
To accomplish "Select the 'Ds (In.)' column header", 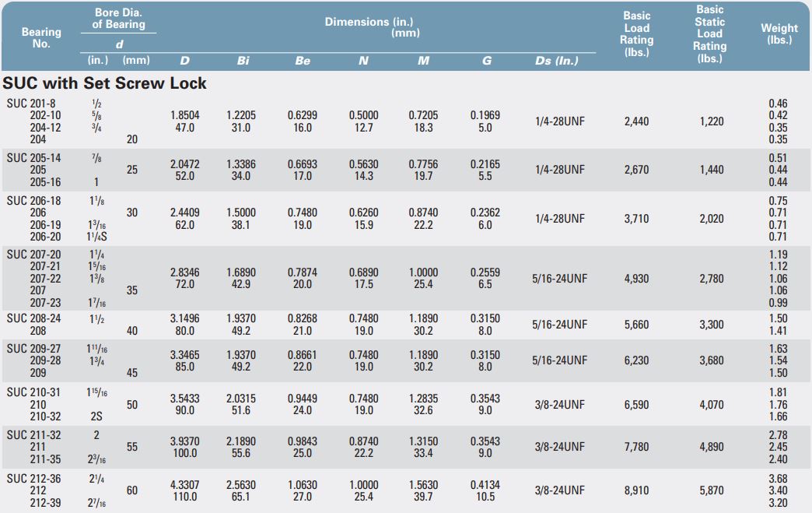I will coord(557,61).
